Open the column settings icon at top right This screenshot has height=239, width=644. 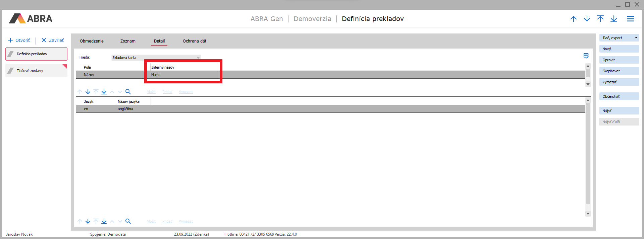[586, 56]
